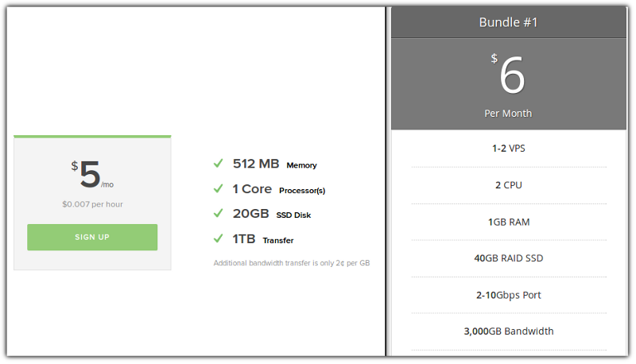Click the checkmark next to 512 MB Memory

tap(218, 164)
